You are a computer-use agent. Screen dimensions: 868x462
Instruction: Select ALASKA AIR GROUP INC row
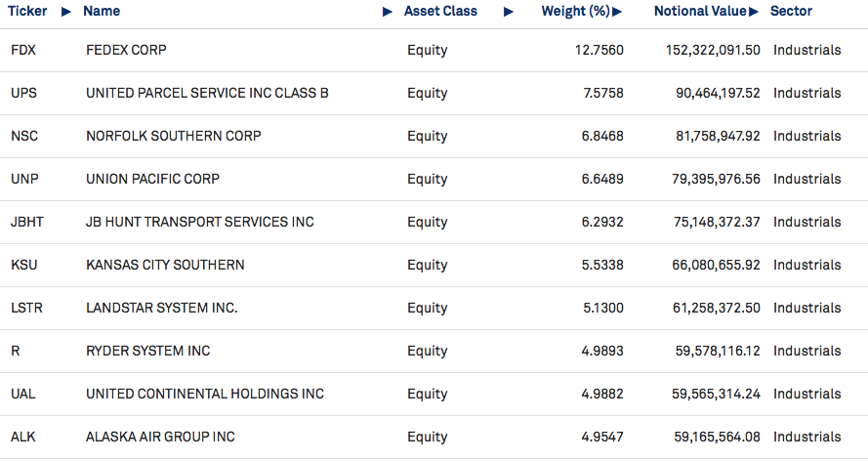click(x=434, y=437)
